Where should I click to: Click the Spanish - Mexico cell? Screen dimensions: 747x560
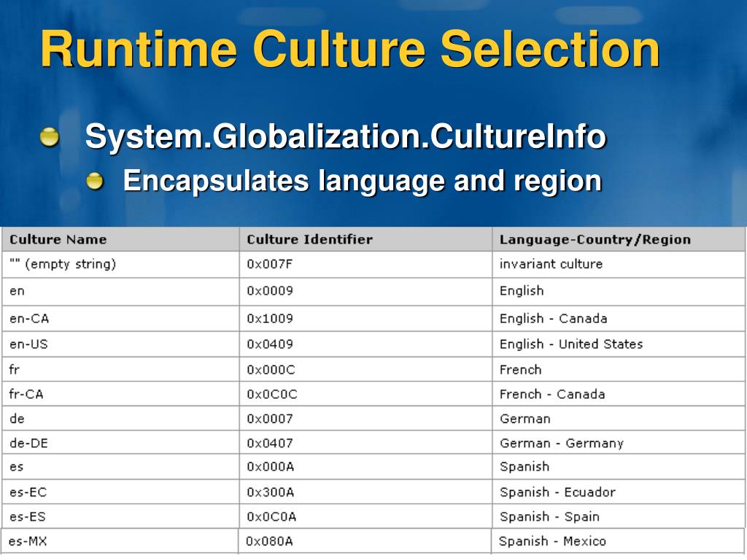click(618, 542)
